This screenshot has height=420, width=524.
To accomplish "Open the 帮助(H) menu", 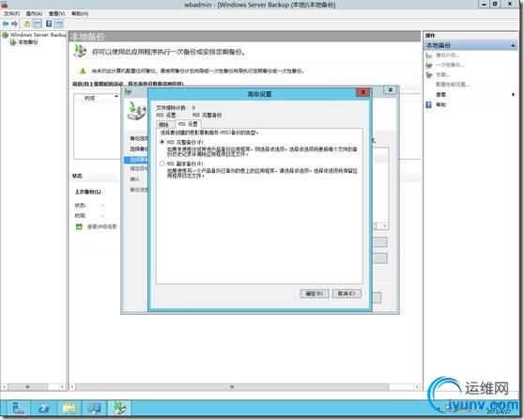I will point(80,13).
